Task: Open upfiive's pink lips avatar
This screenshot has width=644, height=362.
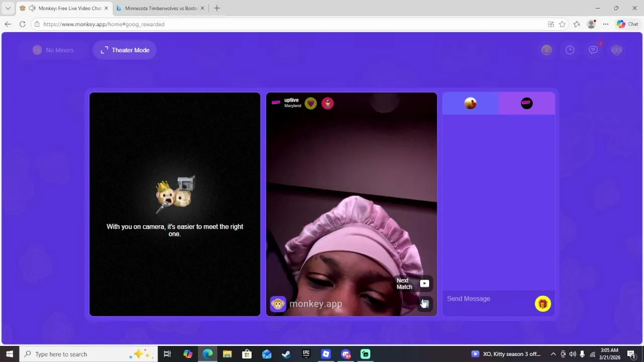Action: pos(276,103)
